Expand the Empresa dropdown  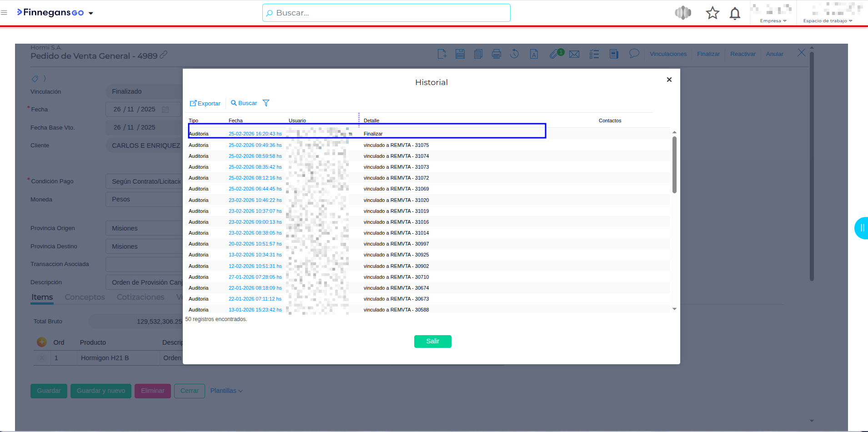pyautogui.click(x=773, y=21)
